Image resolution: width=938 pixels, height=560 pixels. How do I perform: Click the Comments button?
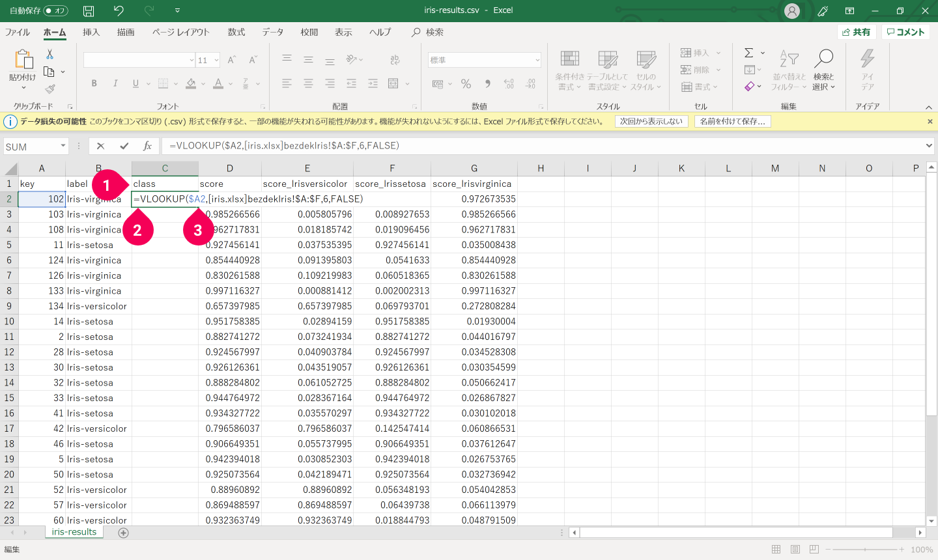pos(906,32)
